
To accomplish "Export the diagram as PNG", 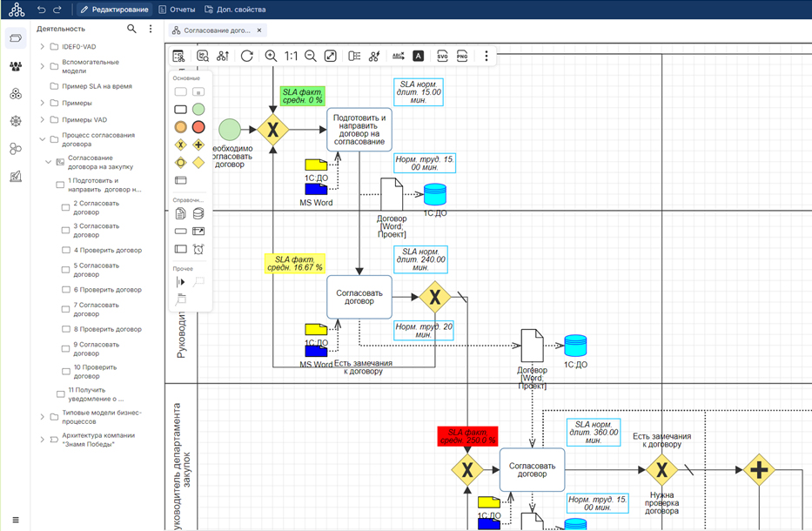I will pos(462,56).
